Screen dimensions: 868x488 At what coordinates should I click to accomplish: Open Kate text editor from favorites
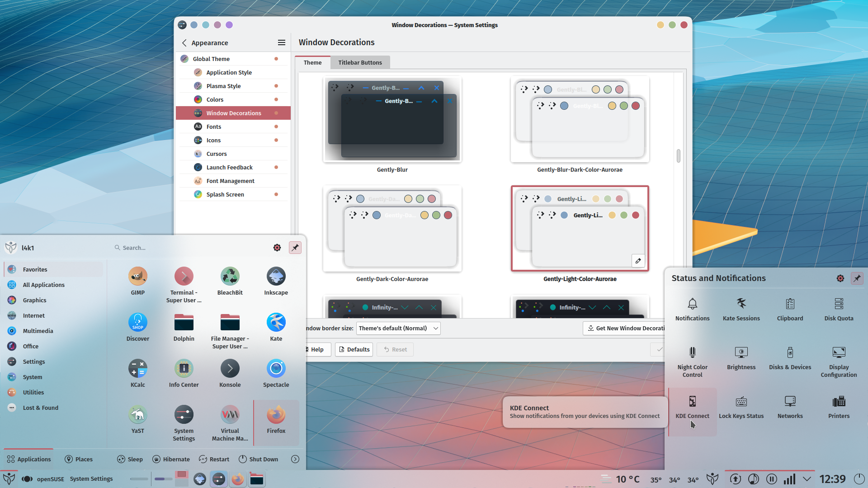click(x=276, y=327)
